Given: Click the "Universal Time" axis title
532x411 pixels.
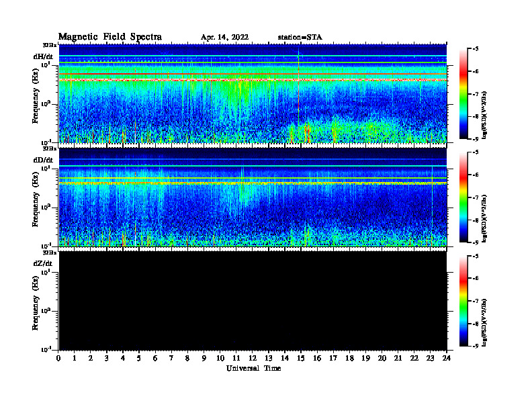Looking at the screenshot, I should (x=253, y=368).
